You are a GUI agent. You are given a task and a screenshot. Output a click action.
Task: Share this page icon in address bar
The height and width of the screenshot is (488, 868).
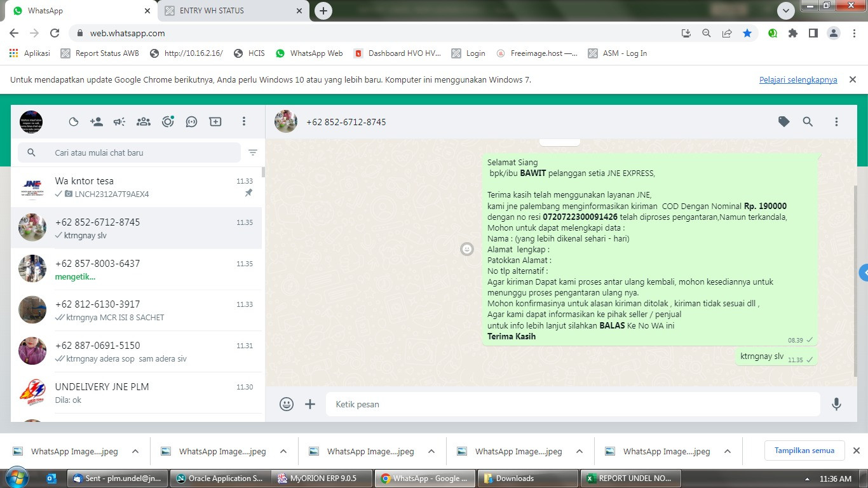pyautogui.click(x=727, y=33)
